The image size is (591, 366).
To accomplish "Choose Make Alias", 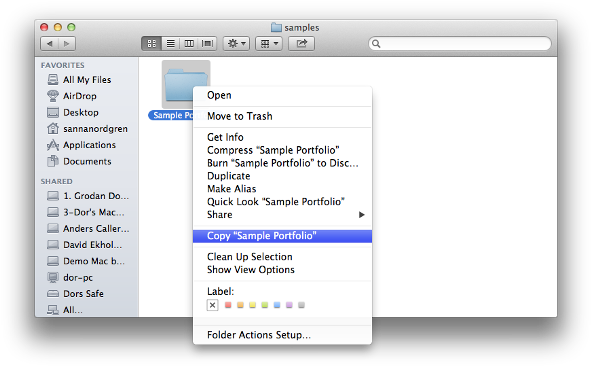I will pyautogui.click(x=282, y=189).
